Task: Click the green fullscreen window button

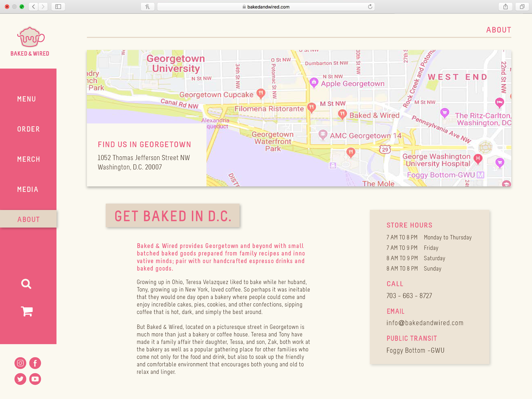Action: pos(22,7)
